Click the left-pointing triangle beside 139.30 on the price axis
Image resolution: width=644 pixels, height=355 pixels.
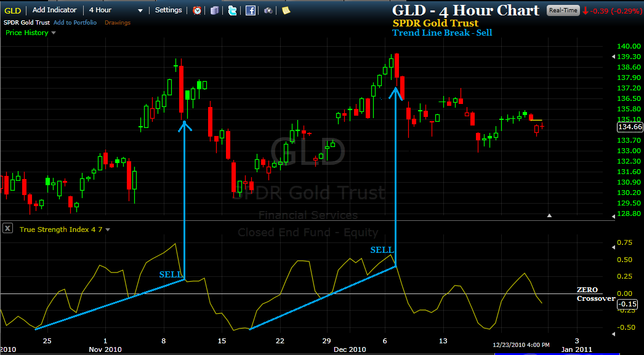[614, 57]
